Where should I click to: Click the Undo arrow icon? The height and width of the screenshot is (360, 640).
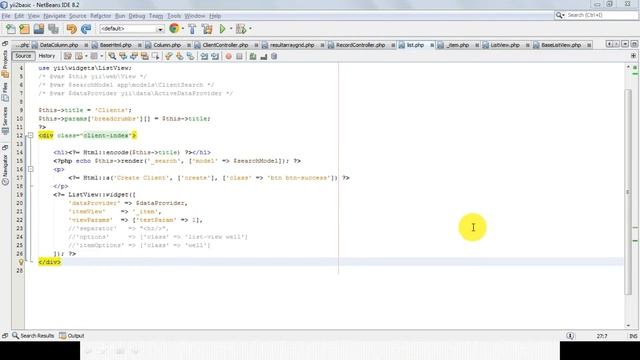coord(71,29)
